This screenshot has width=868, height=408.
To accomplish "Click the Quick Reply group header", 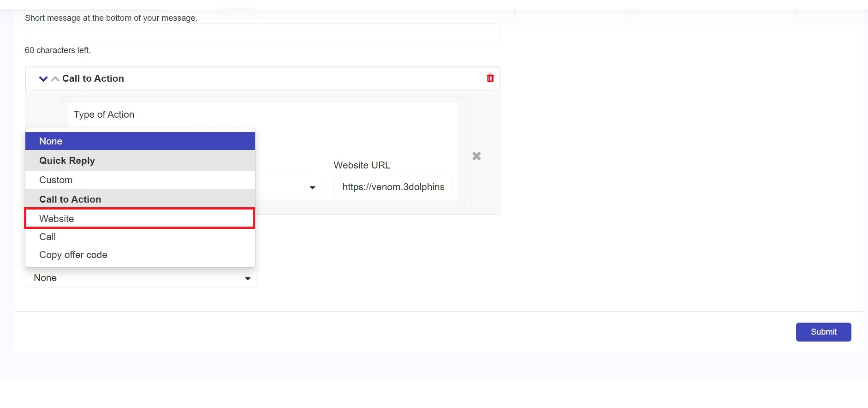I will pos(140,161).
